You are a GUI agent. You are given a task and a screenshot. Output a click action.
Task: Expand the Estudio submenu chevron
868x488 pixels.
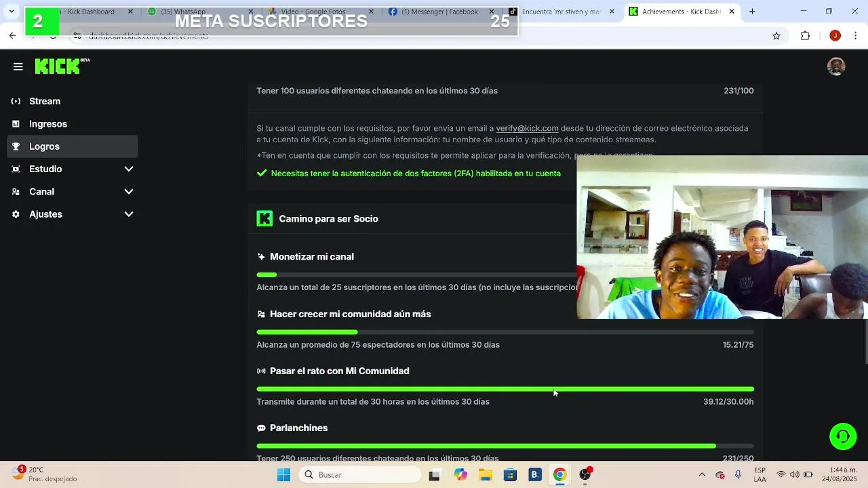129,169
